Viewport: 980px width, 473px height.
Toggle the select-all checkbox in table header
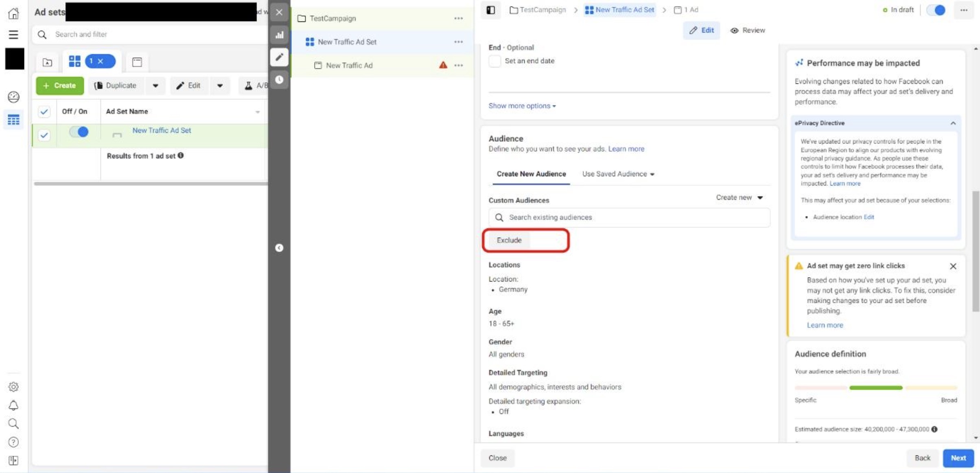tap(44, 112)
